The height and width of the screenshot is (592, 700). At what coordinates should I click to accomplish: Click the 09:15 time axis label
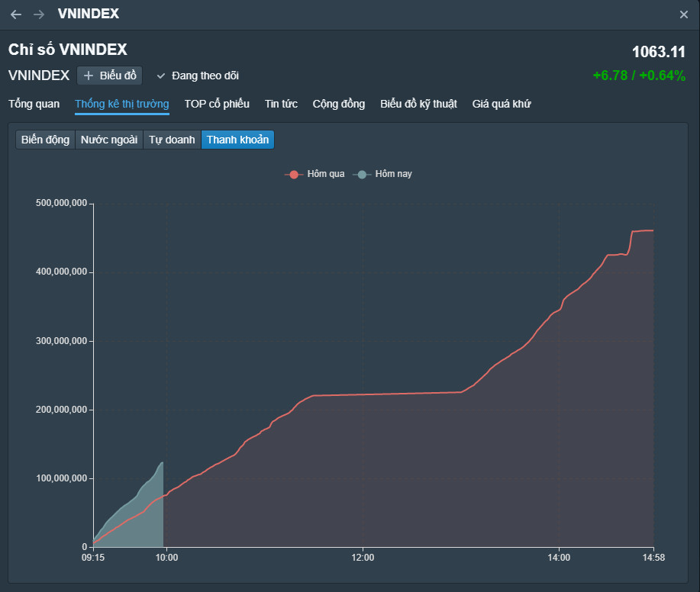coord(93,558)
